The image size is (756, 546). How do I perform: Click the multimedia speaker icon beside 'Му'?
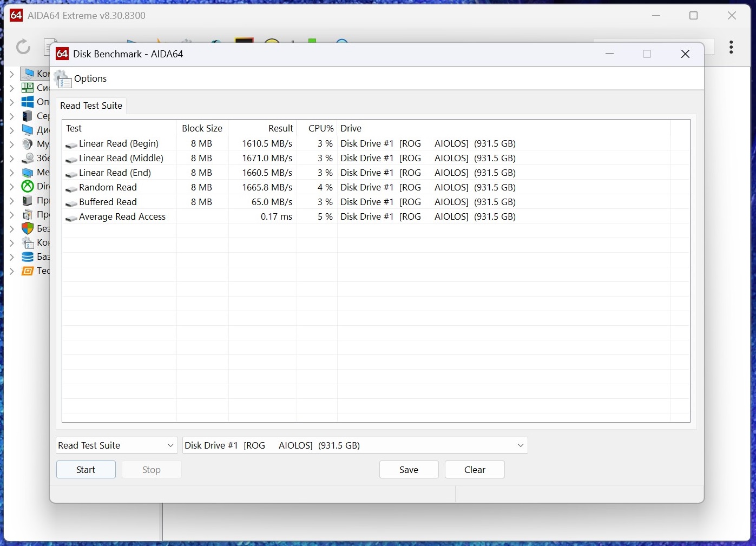coord(28,144)
